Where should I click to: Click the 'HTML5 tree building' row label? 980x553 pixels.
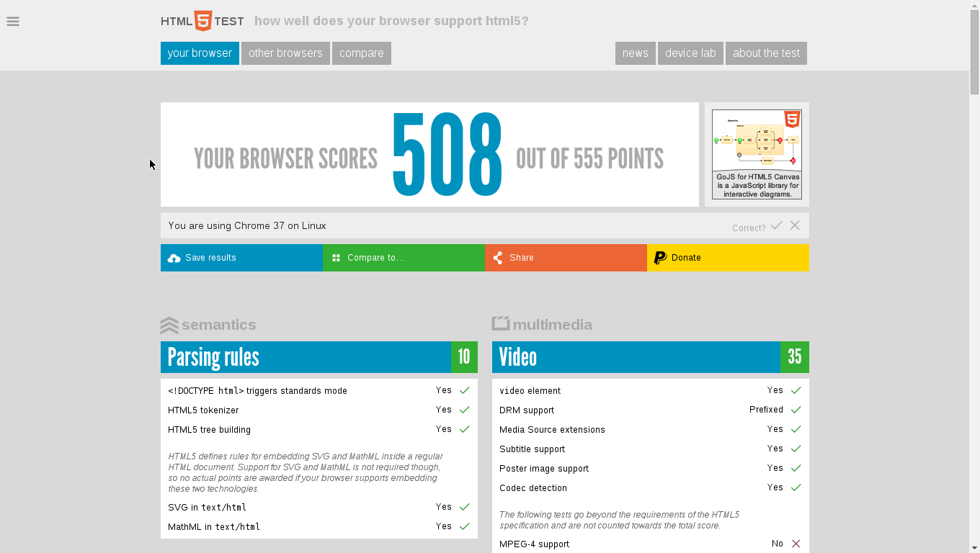(x=209, y=430)
